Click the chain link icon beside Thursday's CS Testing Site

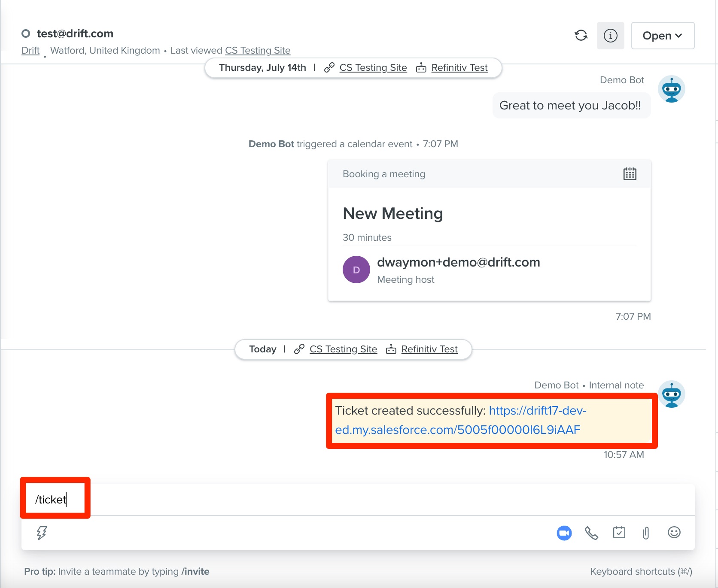(x=329, y=68)
